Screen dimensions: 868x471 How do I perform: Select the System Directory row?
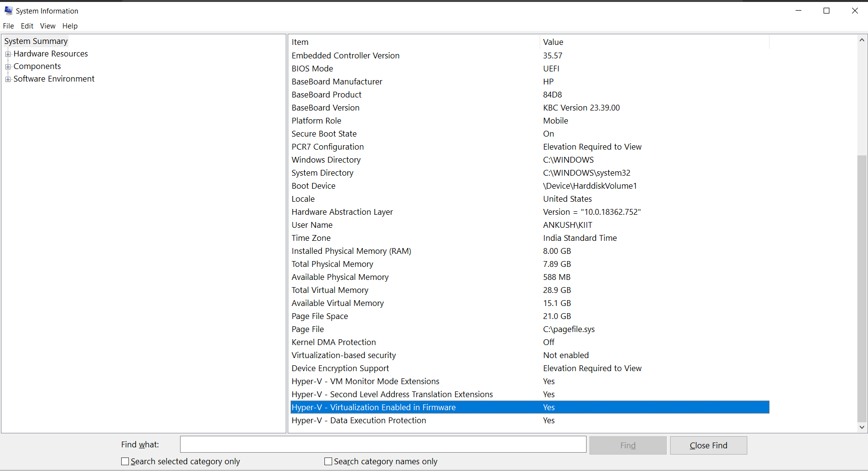click(530, 173)
